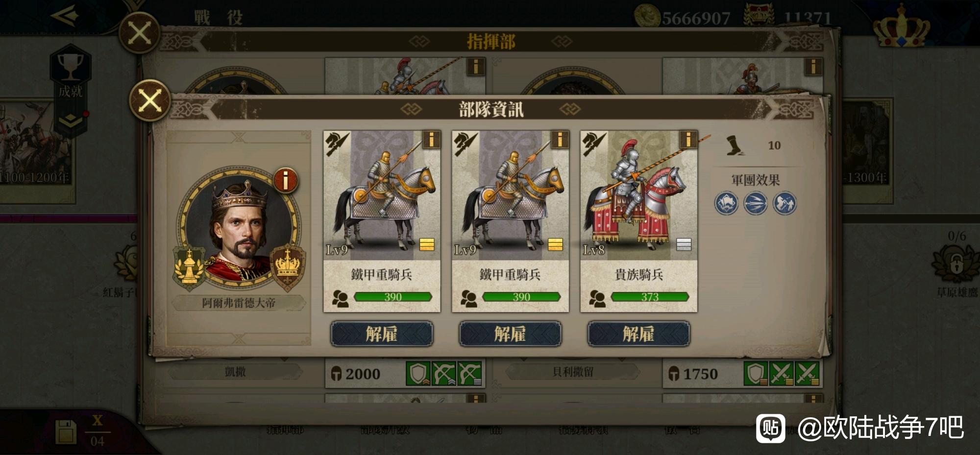Viewport: 980px width, 455px height.
Task: Select the third cavalry 軍團效果 icon
Action: [x=785, y=203]
